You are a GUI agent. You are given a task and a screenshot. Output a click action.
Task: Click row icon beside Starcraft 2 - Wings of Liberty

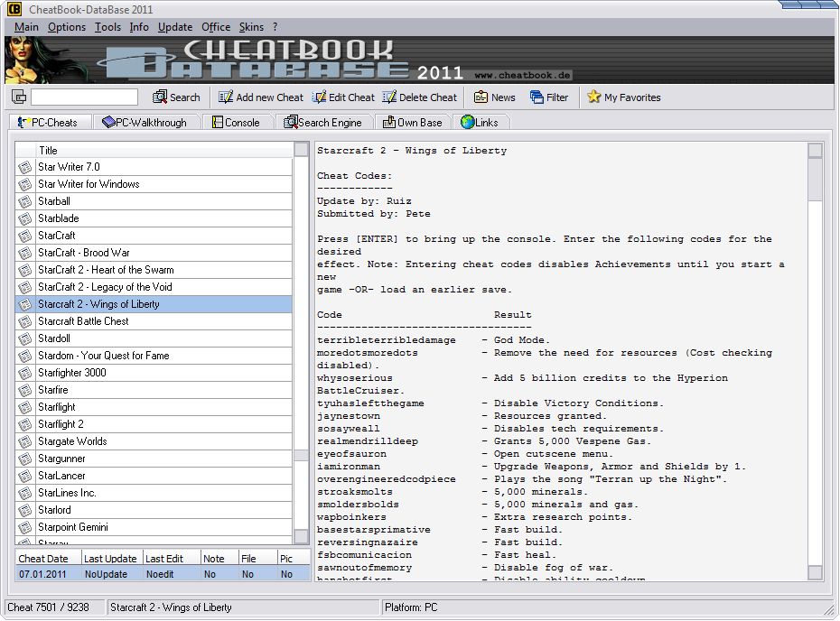(24, 304)
